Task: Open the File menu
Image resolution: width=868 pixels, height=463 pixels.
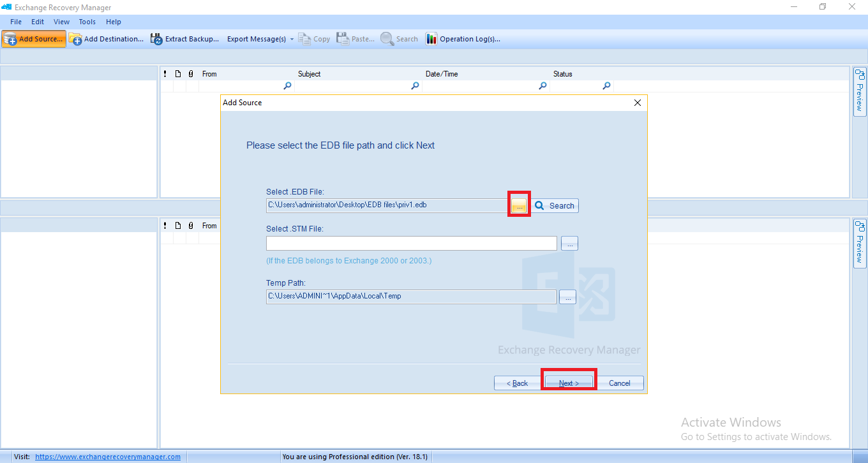Action: (x=16, y=22)
